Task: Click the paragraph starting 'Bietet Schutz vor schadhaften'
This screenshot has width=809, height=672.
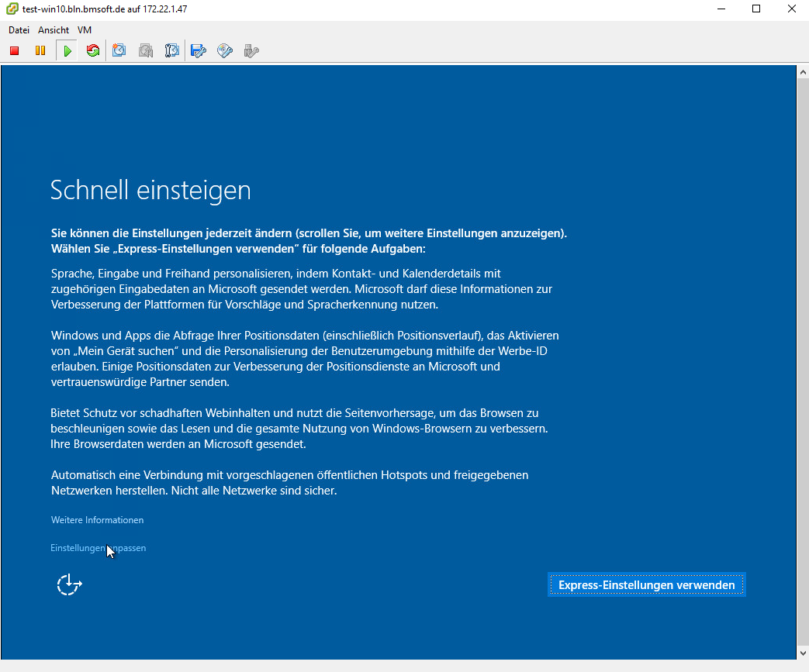Action: 299,428
